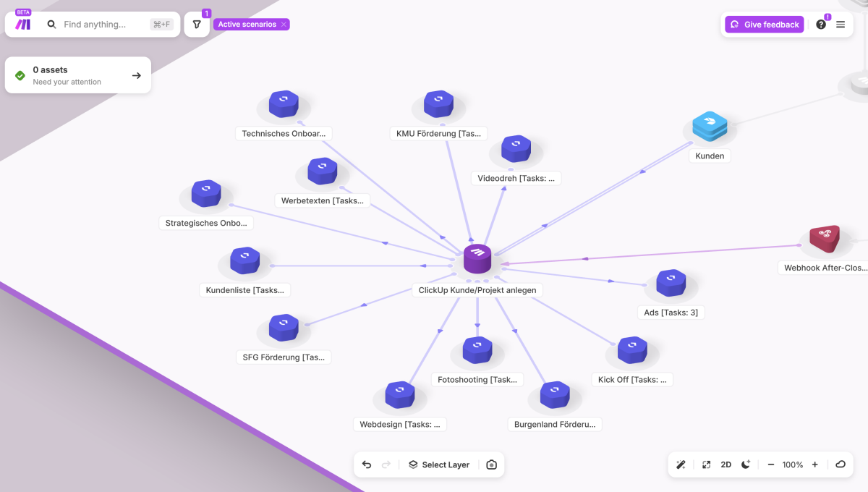868x492 pixels.
Task: Click the undo arrow button
Action: tap(367, 465)
